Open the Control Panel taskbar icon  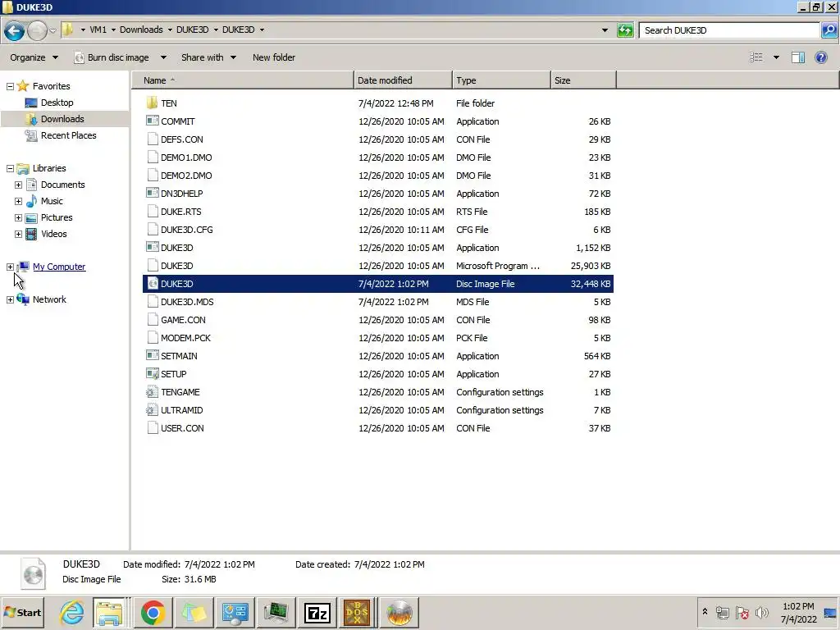pos(235,612)
